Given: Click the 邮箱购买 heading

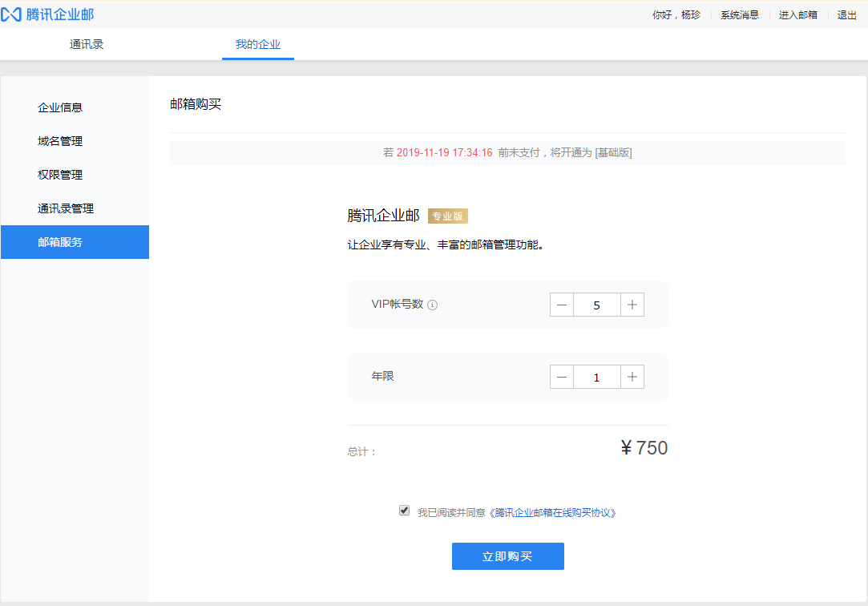Looking at the screenshot, I should (196, 104).
